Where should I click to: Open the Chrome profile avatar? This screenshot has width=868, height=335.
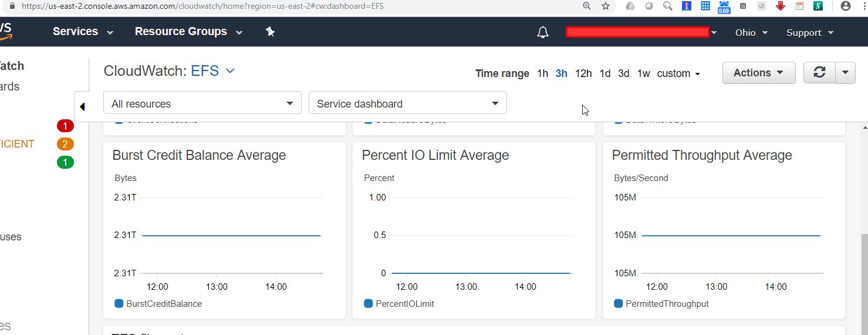point(846,6)
